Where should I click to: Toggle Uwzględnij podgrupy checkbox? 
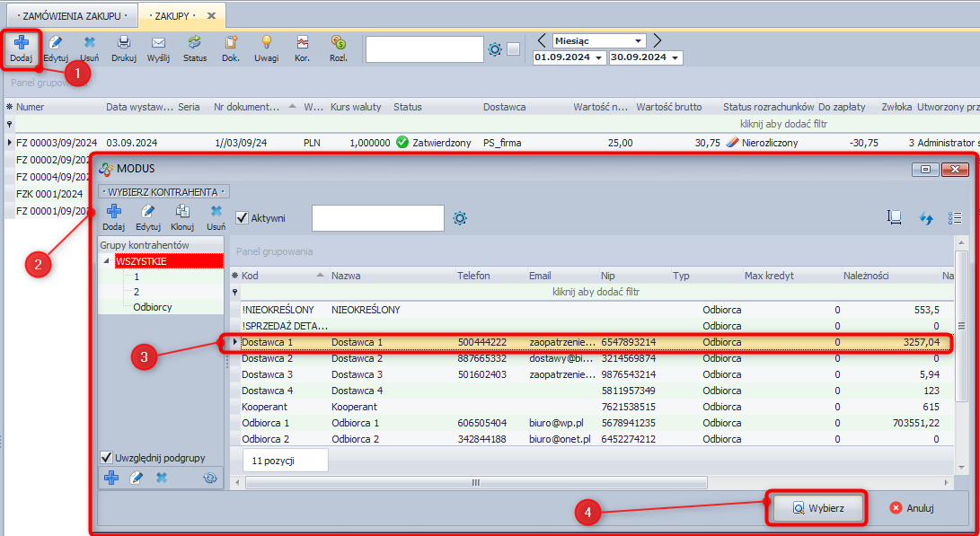tap(106, 458)
